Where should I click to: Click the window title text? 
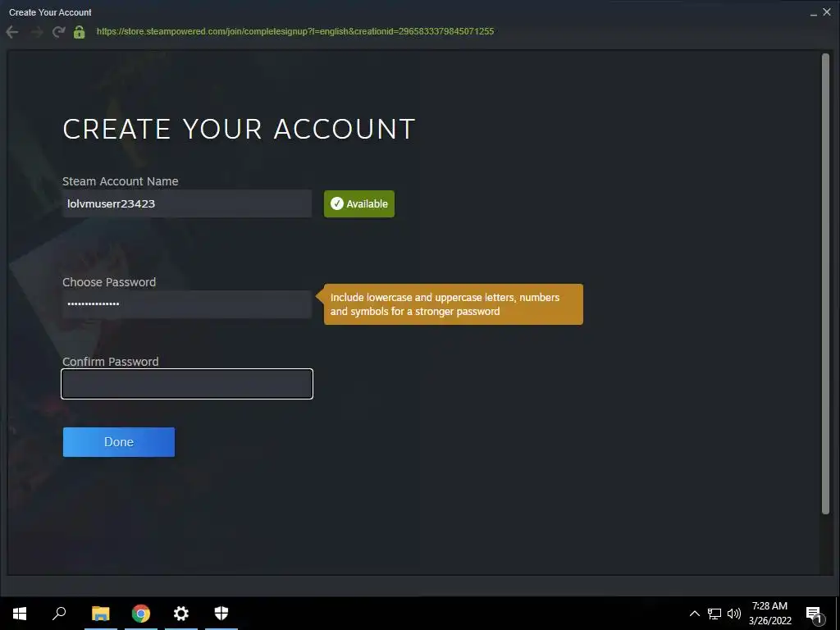point(50,11)
